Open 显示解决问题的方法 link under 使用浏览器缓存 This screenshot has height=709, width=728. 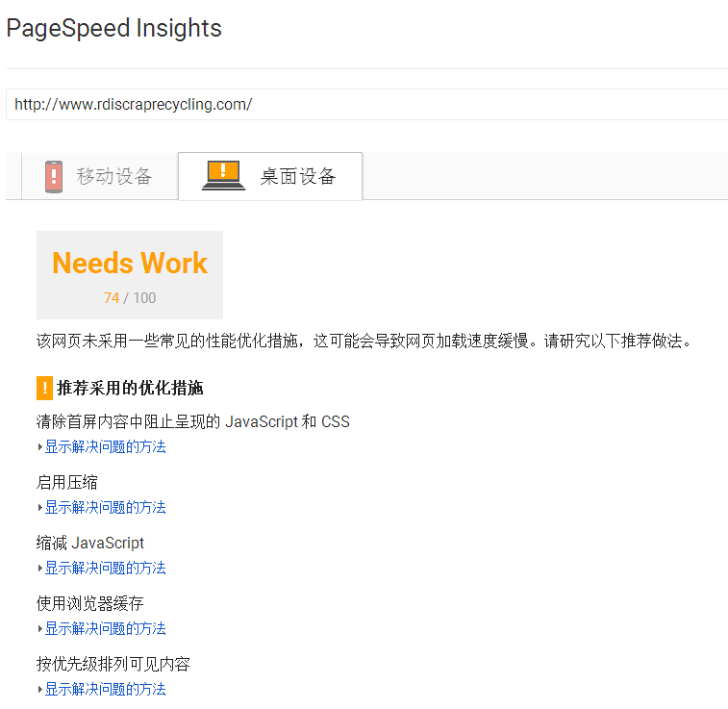click(106, 629)
